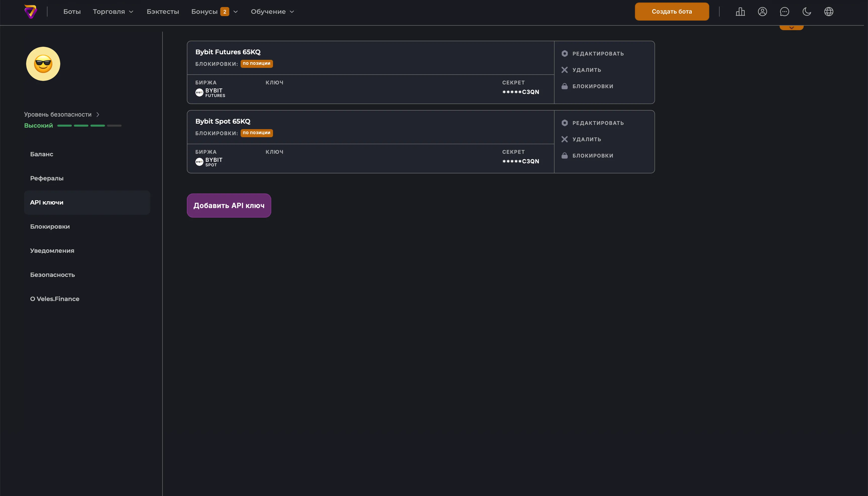Click the Уровень безопасности progress bar
This screenshot has width=868, height=496.
90,125
